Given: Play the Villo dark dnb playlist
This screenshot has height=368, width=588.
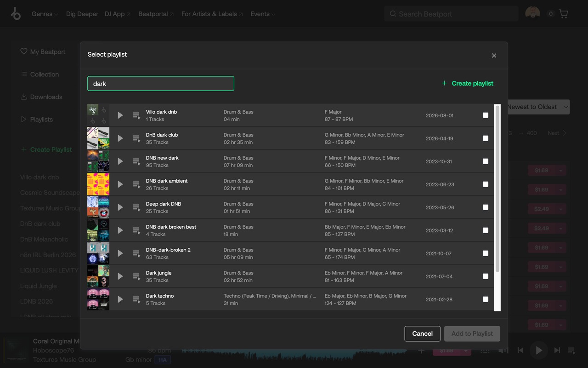Looking at the screenshot, I should point(120,115).
